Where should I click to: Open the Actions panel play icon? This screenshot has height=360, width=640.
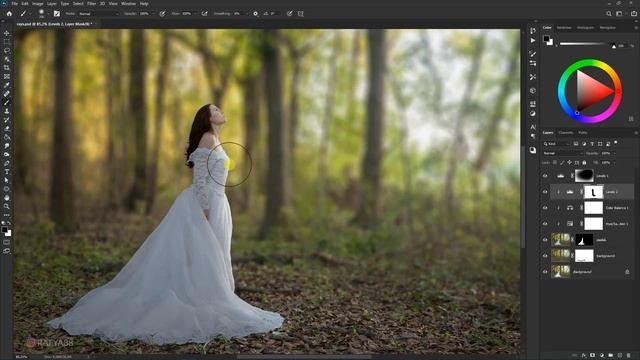[533, 40]
